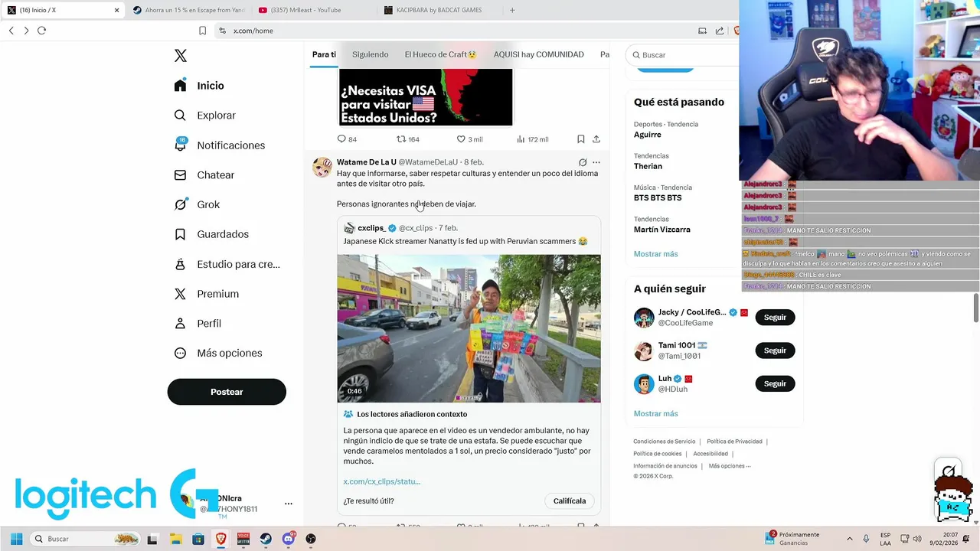Open Watame De La U avatar
980x551 pixels.
pyautogui.click(x=322, y=167)
